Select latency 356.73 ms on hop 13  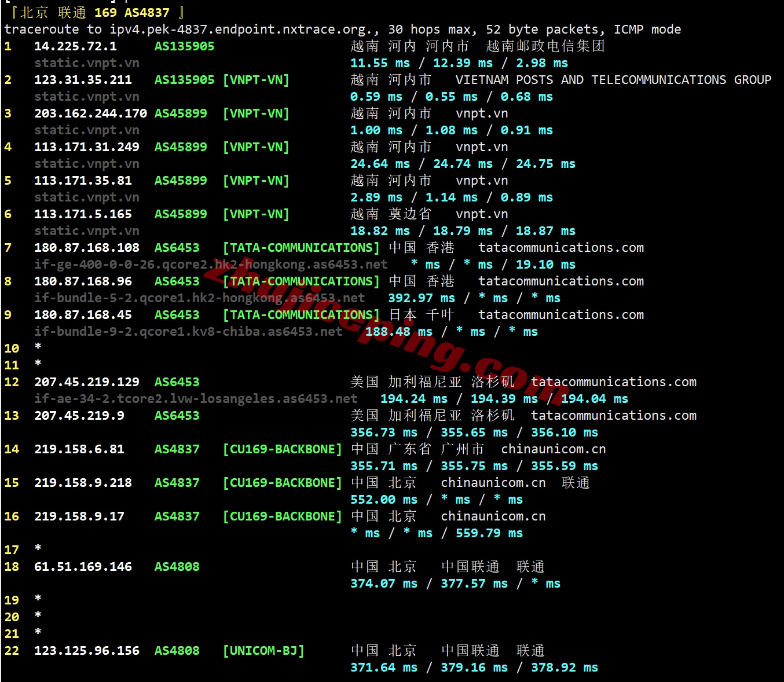pyautogui.click(x=384, y=432)
